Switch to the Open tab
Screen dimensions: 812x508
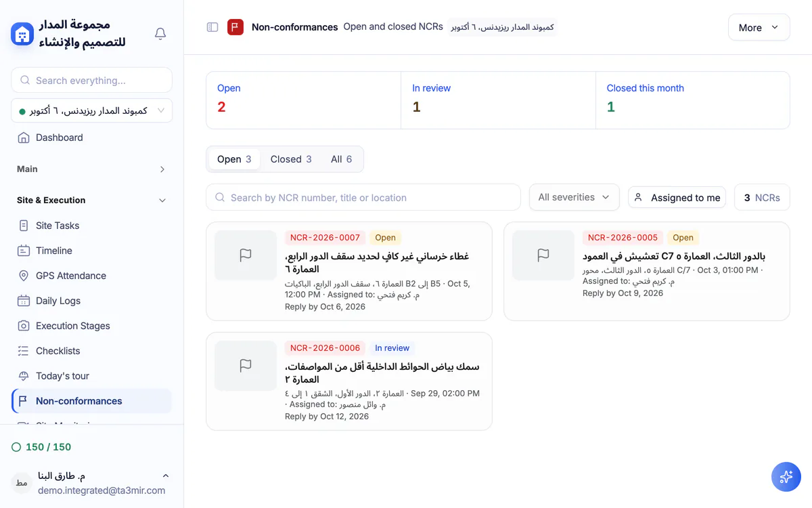tap(234, 159)
